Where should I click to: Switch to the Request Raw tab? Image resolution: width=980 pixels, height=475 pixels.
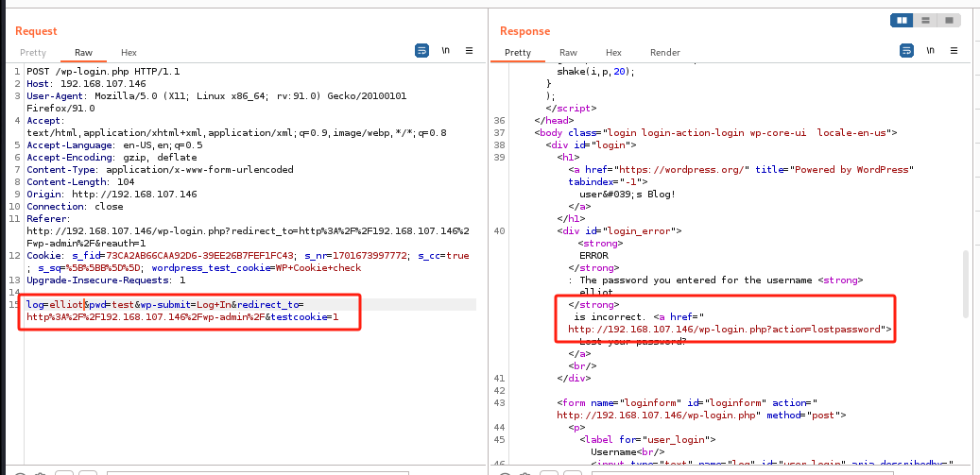[x=83, y=53]
